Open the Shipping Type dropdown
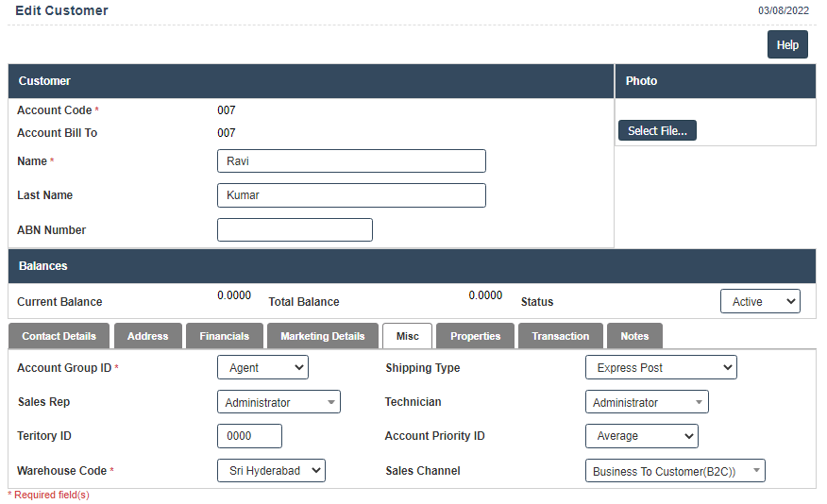The width and height of the screenshot is (827, 504). (660, 368)
